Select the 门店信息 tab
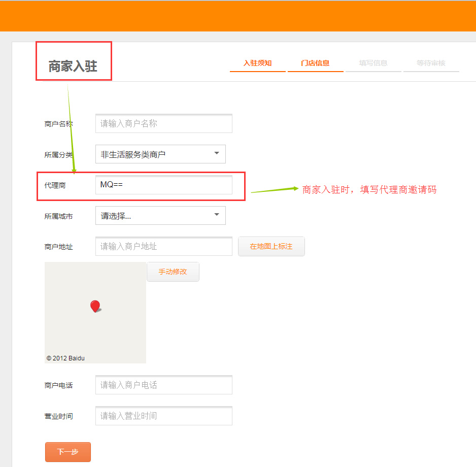 (315, 63)
